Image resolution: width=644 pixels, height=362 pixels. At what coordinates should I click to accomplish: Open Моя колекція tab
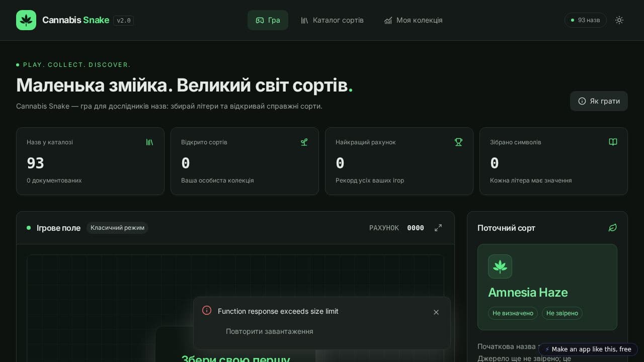(413, 20)
